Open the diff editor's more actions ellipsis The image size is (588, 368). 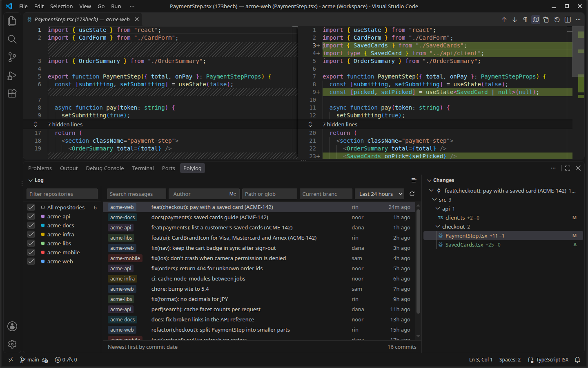click(578, 20)
